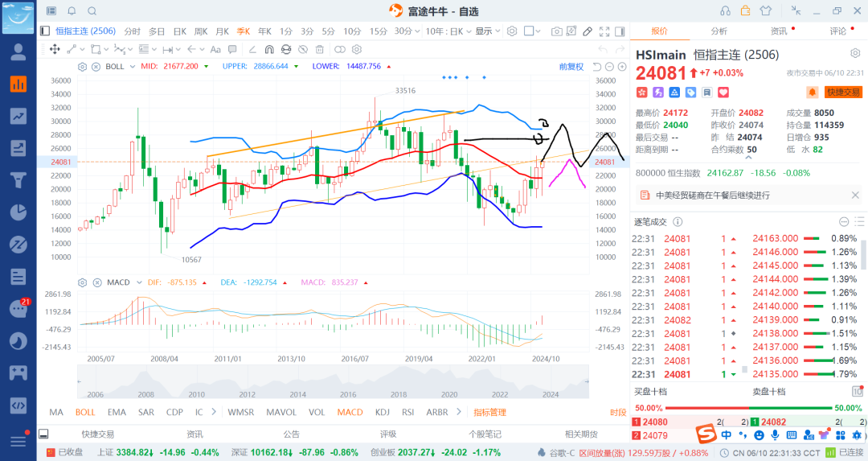Switch to the 分析 tab
The height and width of the screenshot is (461, 868).
coord(719,31)
